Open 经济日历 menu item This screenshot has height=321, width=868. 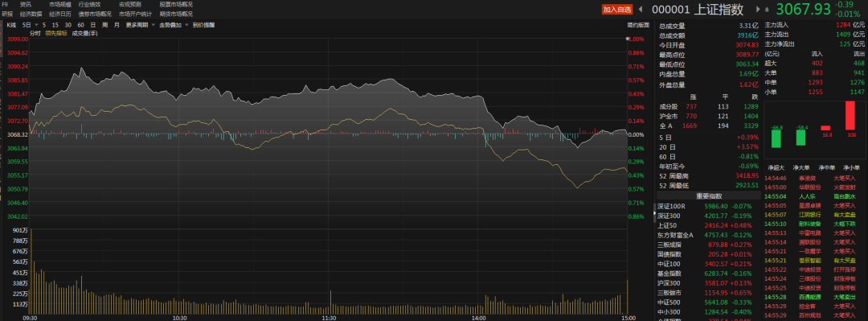point(60,14)
